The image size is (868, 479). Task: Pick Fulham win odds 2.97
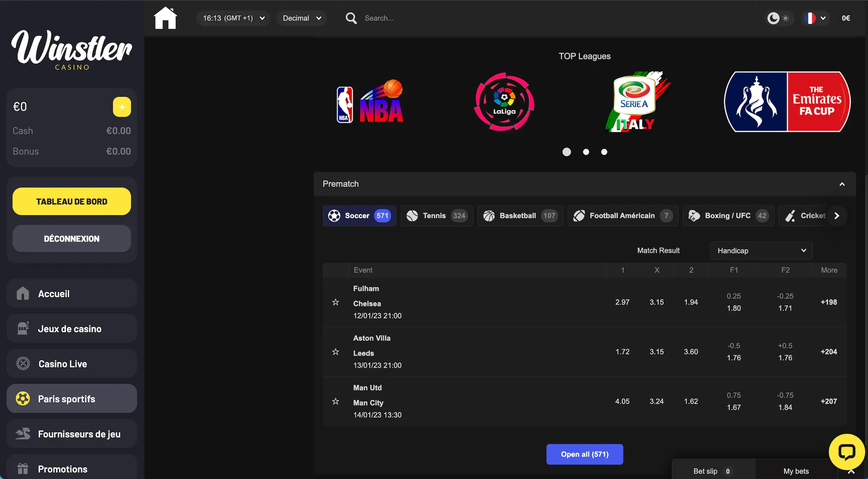pos(622,302)
